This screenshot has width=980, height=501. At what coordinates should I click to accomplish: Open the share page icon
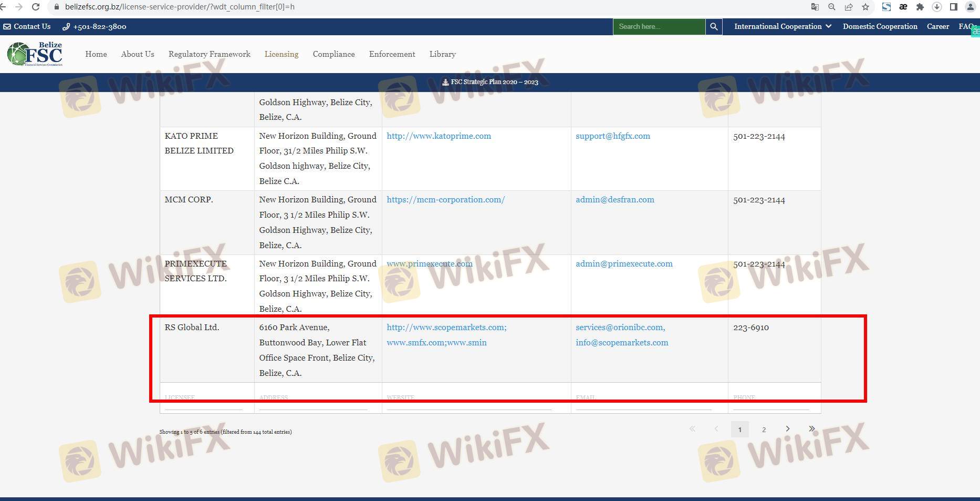(x=849, y=7)
